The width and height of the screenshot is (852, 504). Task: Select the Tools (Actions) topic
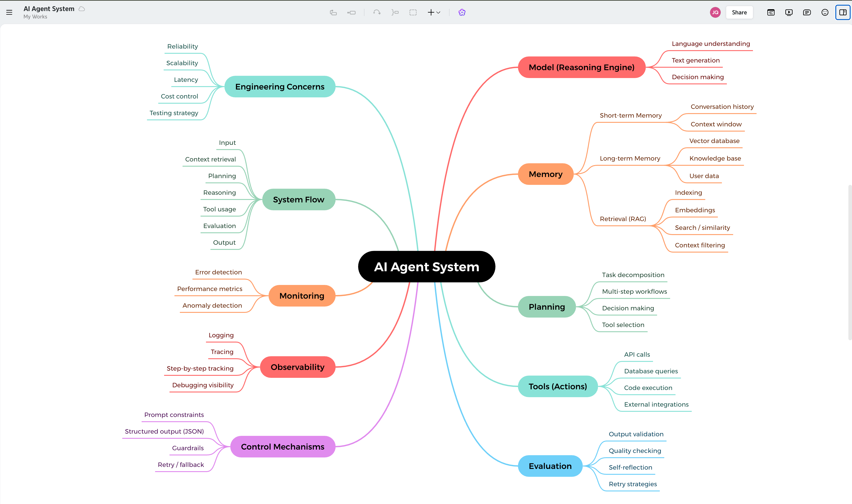(x=558, y=387)
